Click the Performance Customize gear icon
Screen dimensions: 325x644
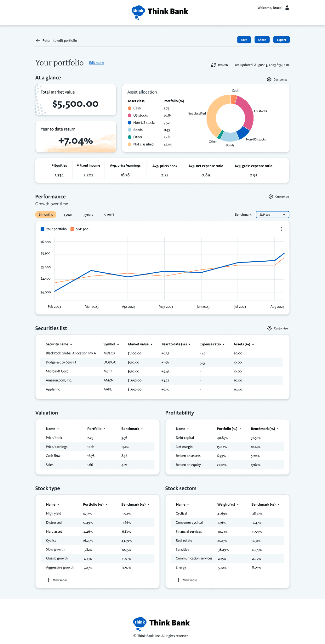(x=271, y=197)
